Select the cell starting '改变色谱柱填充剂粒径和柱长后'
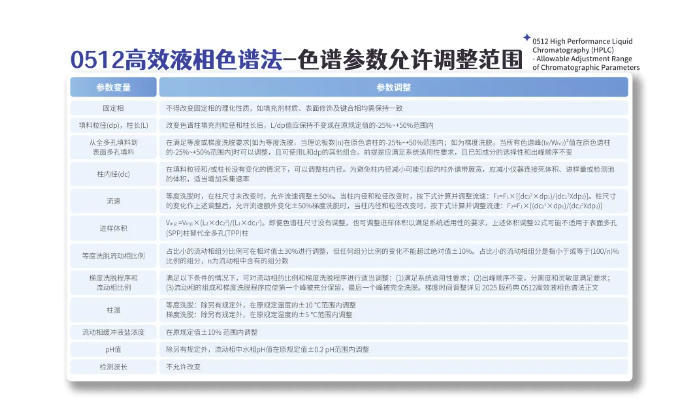680x411 pixels. [x=393, y=125]
